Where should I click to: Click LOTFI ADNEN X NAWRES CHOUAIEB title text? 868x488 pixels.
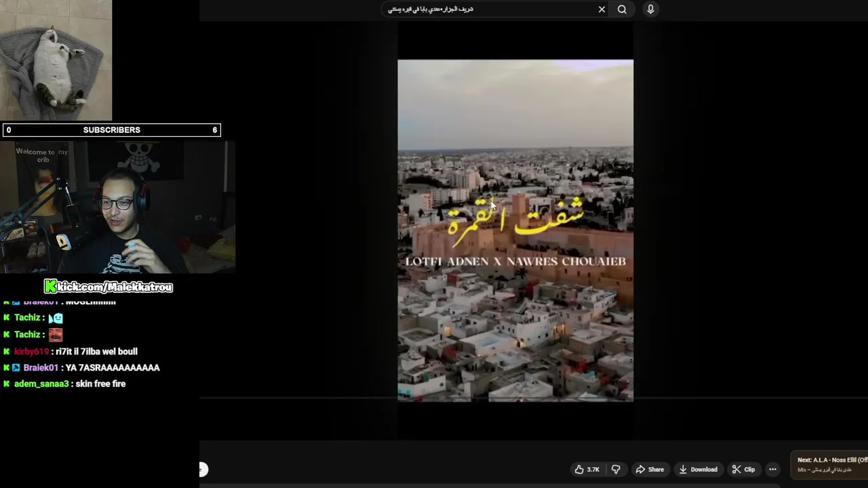coord(515,261)
